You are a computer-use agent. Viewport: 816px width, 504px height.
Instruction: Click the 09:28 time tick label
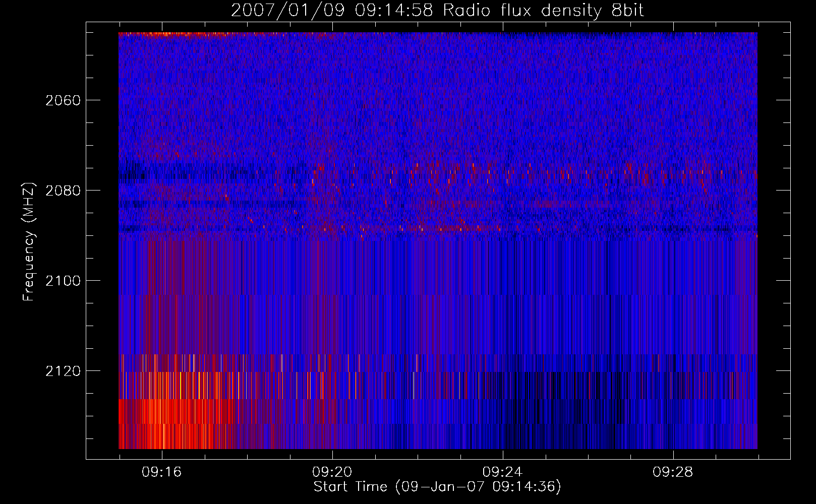coord(673,472)
